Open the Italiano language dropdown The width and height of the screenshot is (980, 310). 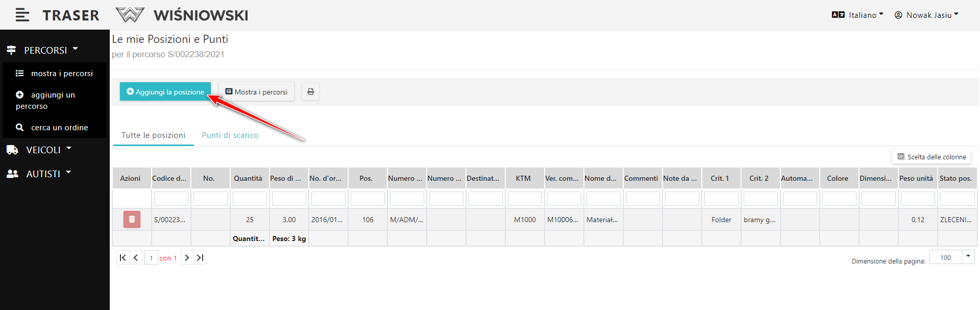[857, 15]
